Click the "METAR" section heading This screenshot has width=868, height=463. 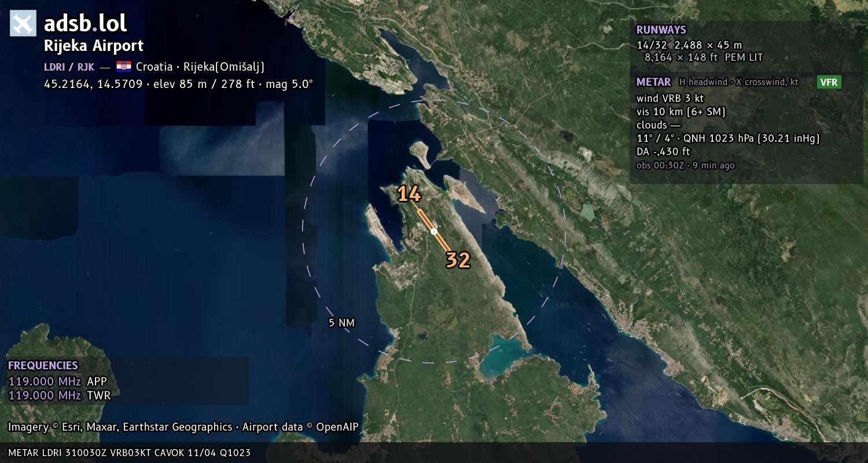(653, 82)
